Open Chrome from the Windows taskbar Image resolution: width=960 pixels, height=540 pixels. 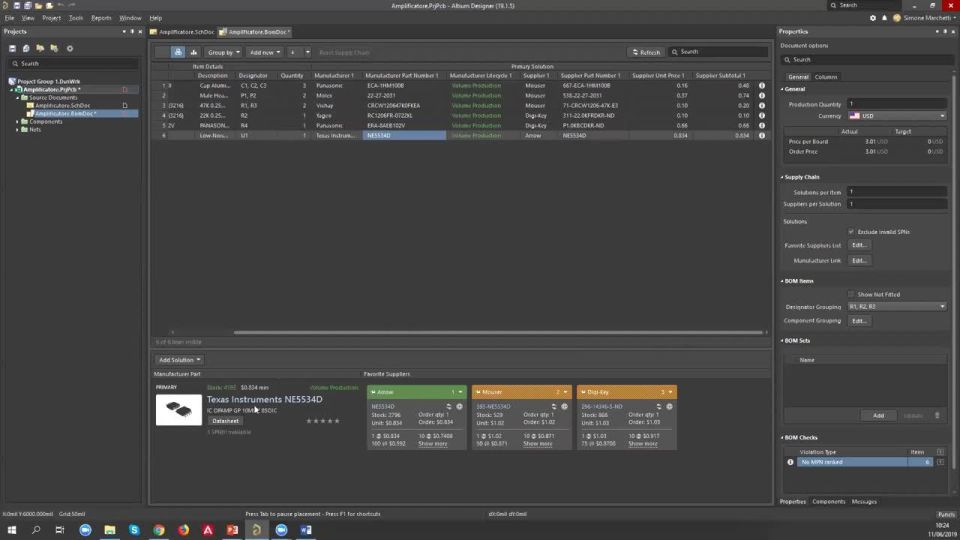coord(159,530)
